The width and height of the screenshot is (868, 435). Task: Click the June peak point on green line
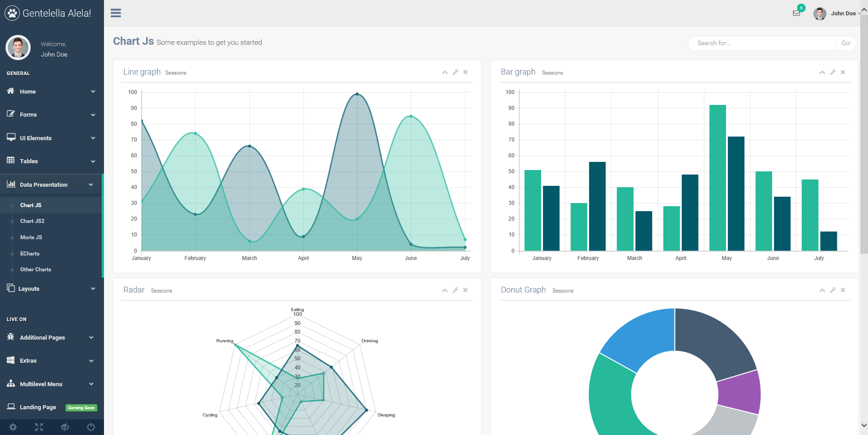(x=411, y=116)
